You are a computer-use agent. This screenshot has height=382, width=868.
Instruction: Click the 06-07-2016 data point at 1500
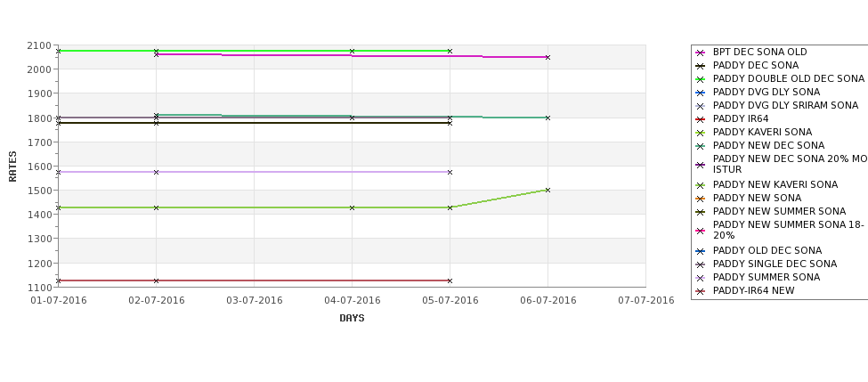click(548, 190)
